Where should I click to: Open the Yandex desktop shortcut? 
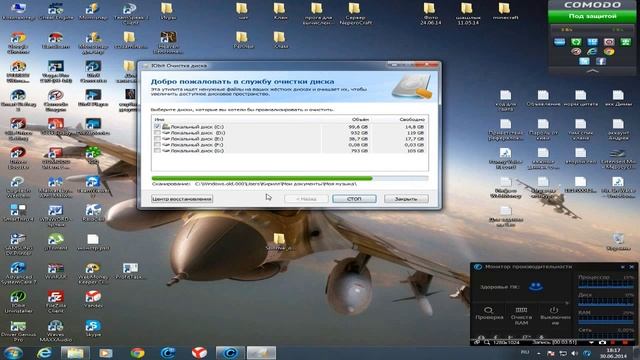click(93, 299)
